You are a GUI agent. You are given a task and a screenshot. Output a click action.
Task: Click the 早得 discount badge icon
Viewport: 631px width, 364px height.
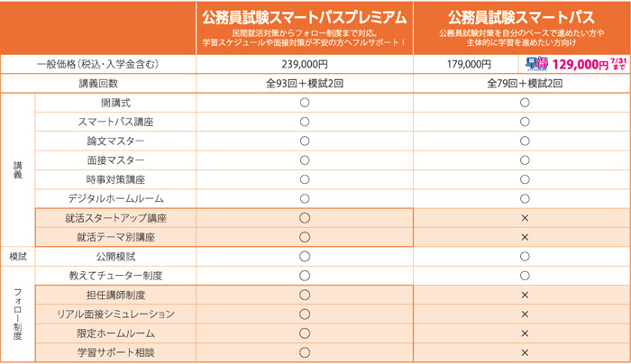(x=537, y=64)
